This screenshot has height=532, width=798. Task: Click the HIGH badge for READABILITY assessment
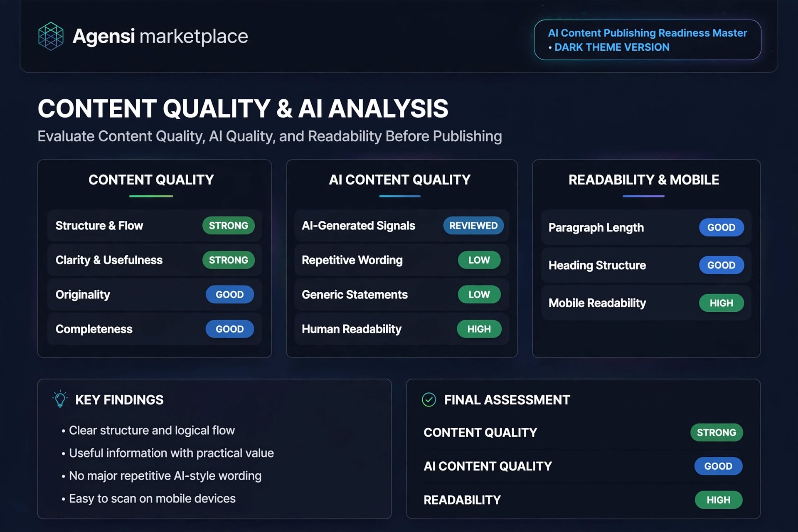(x=719, y=500)
